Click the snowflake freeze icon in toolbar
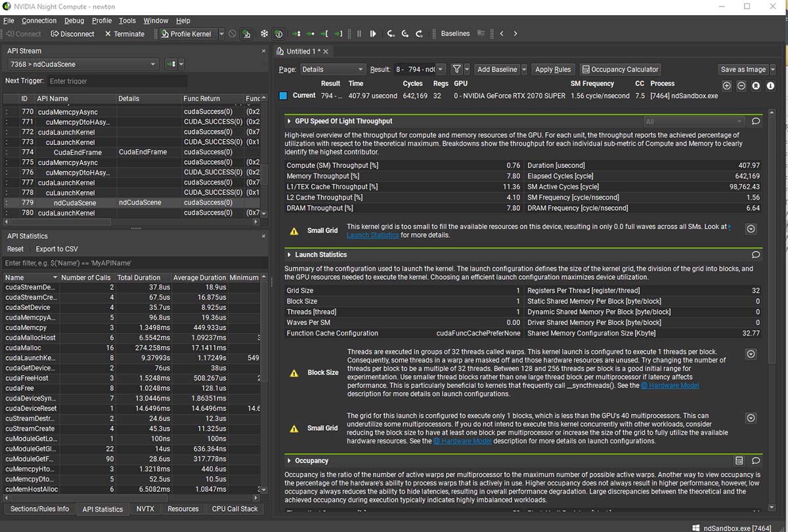788x532 pixels. pyautogui.click(x=264, y=33)
